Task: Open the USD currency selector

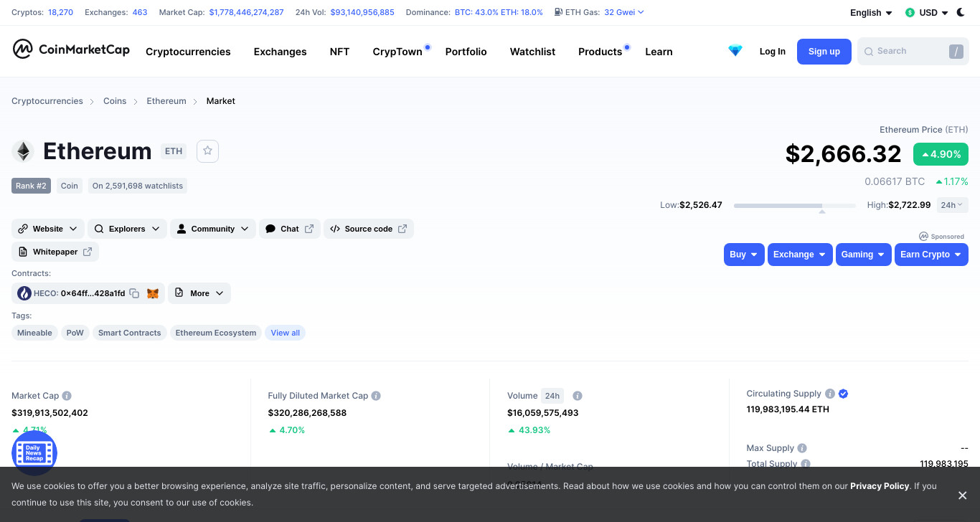Action: (926, 13)
